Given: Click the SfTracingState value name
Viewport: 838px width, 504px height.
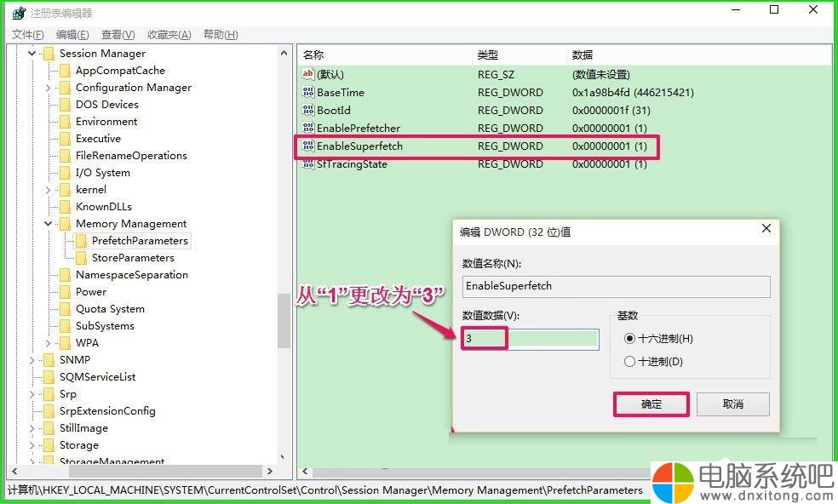Looking at the screenshot, I should click(352, 164).
